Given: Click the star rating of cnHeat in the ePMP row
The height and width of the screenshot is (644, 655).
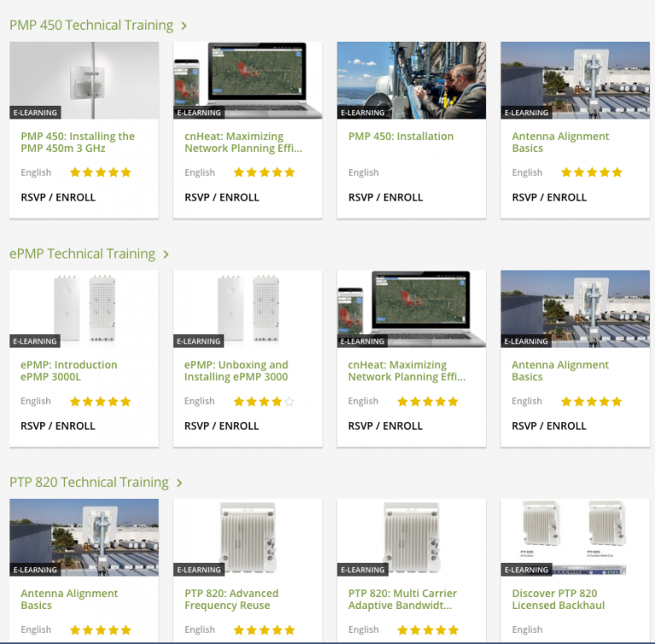Looking at the screenshot, I should 428,402.
